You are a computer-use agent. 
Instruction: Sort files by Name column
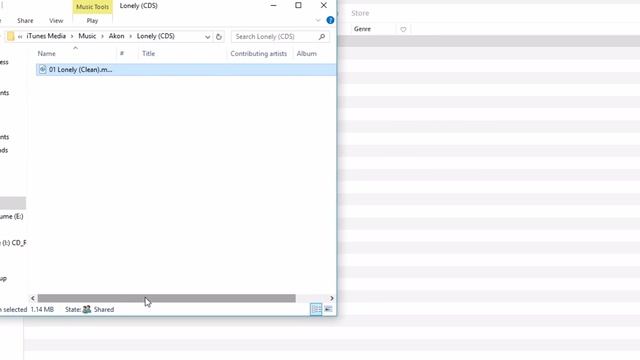pos(47,53)
